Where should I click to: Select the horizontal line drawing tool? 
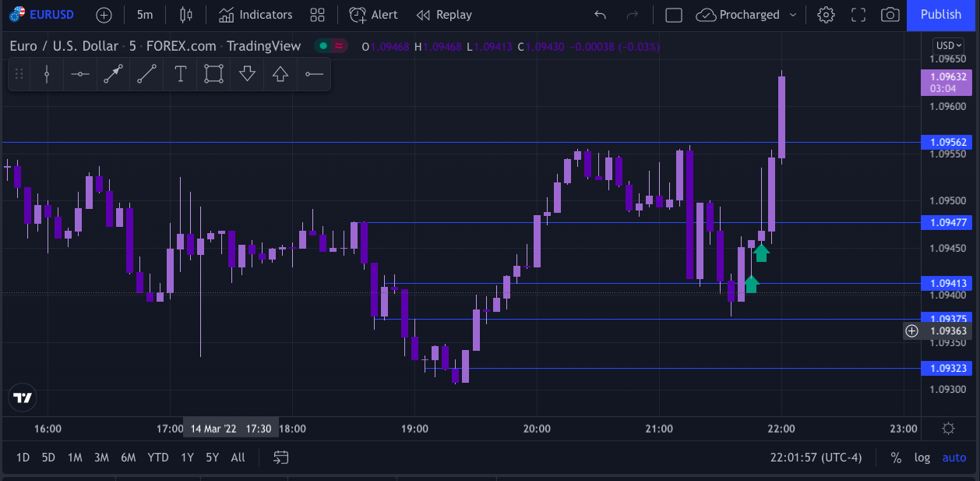(x=80, y=74)
